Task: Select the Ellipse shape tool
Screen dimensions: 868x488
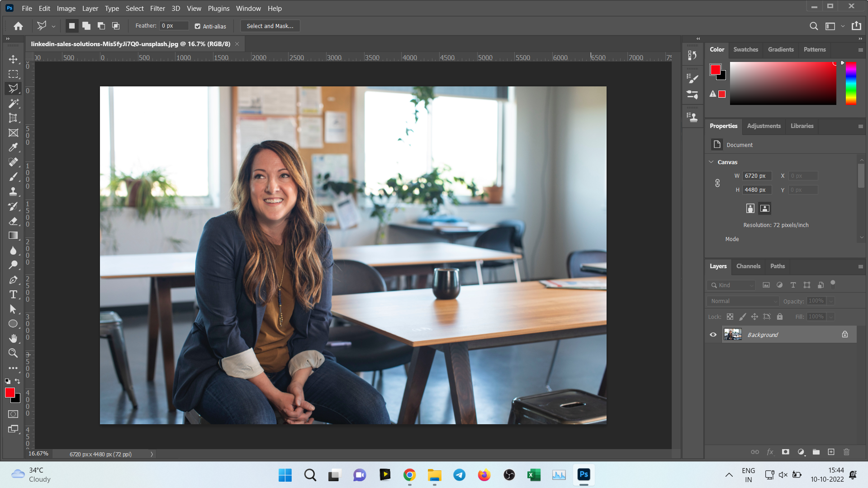Action: point(13,324)
